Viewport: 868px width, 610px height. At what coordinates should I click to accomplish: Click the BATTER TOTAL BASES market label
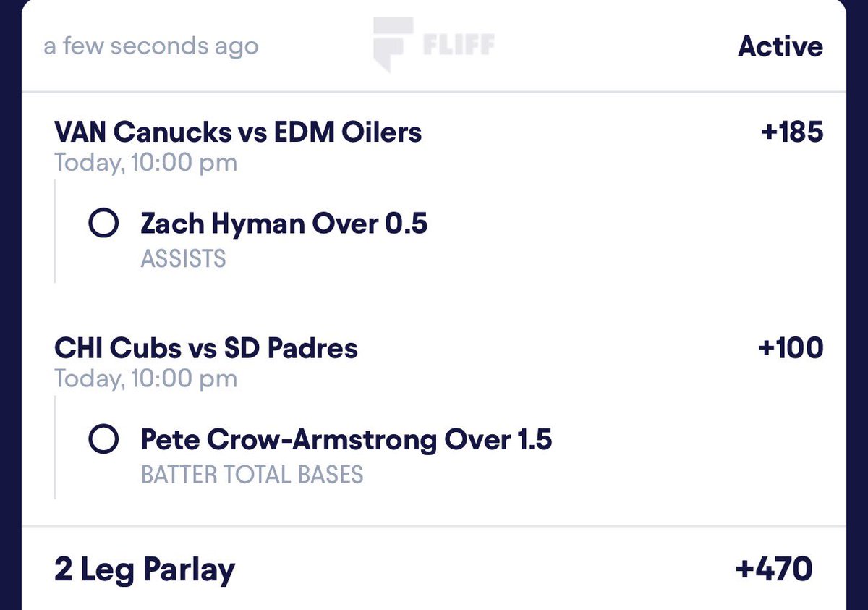coord(252,475)
